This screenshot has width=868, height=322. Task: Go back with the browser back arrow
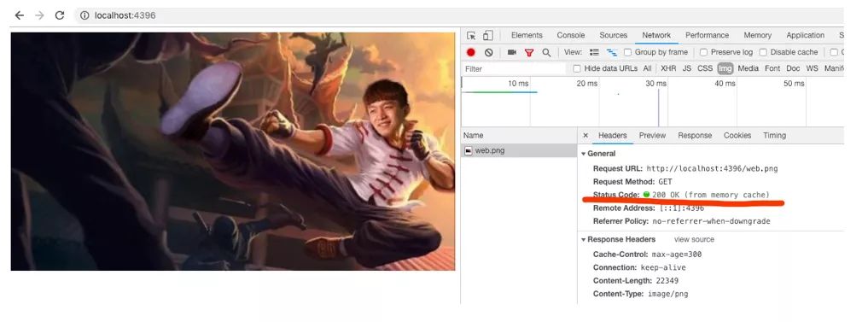click(20, 15)
